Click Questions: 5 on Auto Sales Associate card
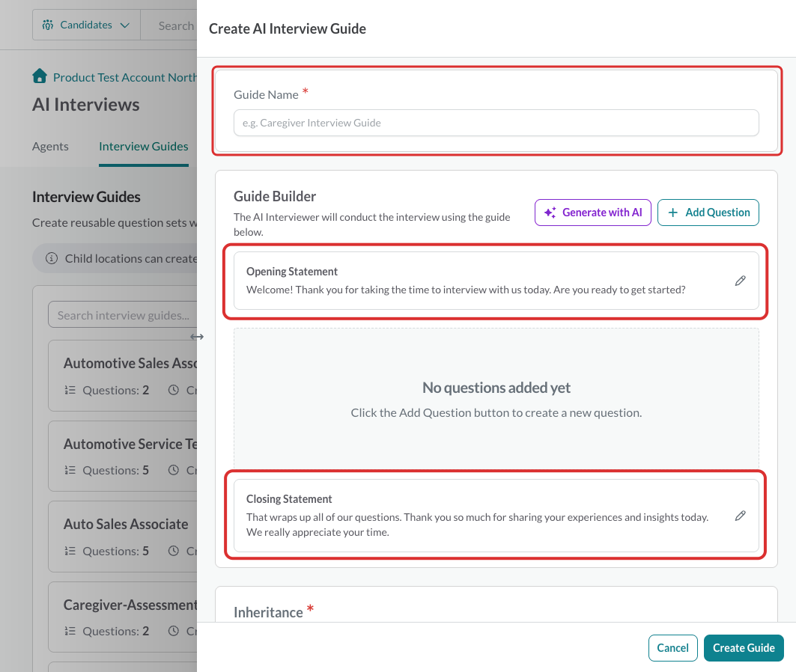 tap(116, 551)
